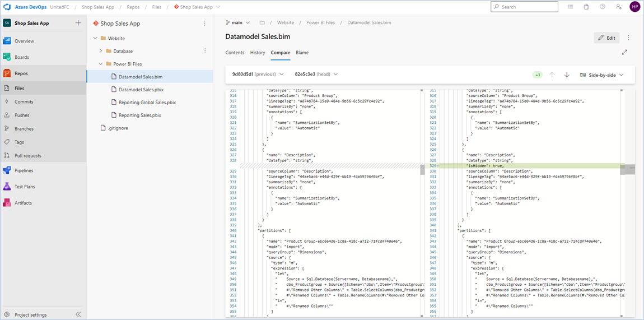Open the work items list icon in header

[x=571, y=7]
